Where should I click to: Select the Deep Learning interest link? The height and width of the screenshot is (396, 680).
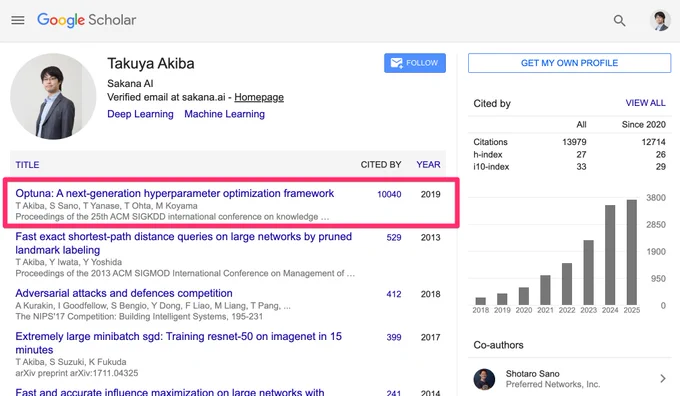click(x=140, y=114)
